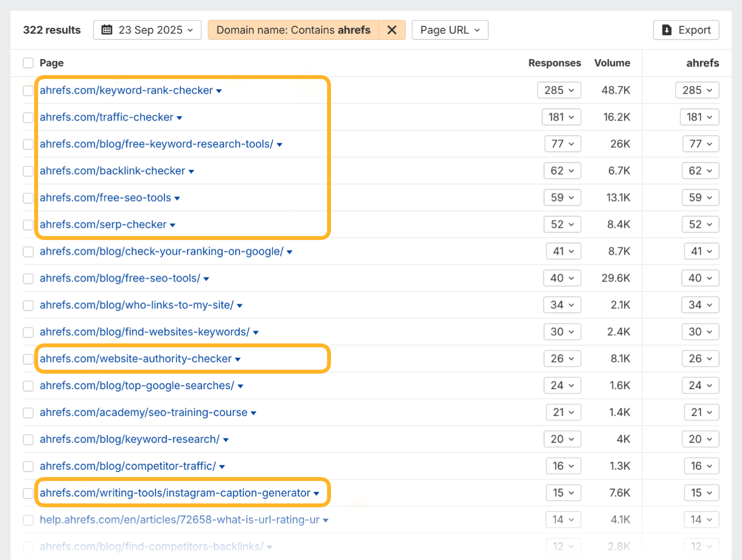Click the Export button
Viewport: 742px width, 560px height.
click(686, 30)
